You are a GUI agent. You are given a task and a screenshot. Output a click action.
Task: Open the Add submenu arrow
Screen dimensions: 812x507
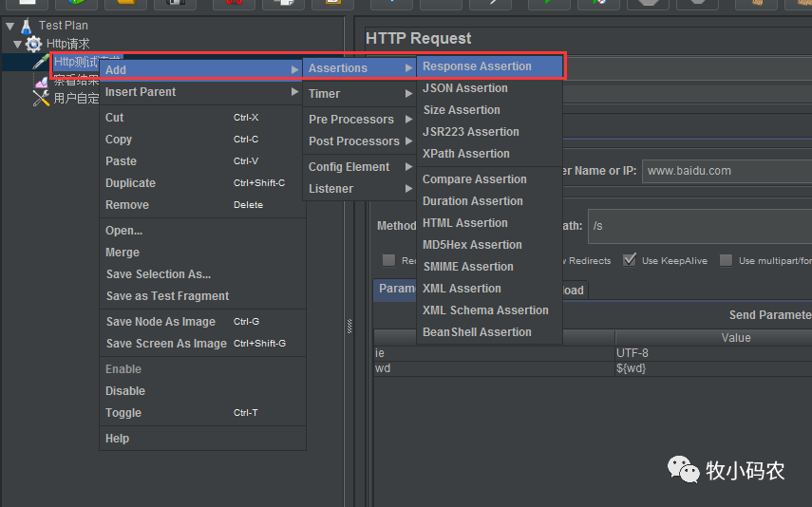click(x=294, y=69)
